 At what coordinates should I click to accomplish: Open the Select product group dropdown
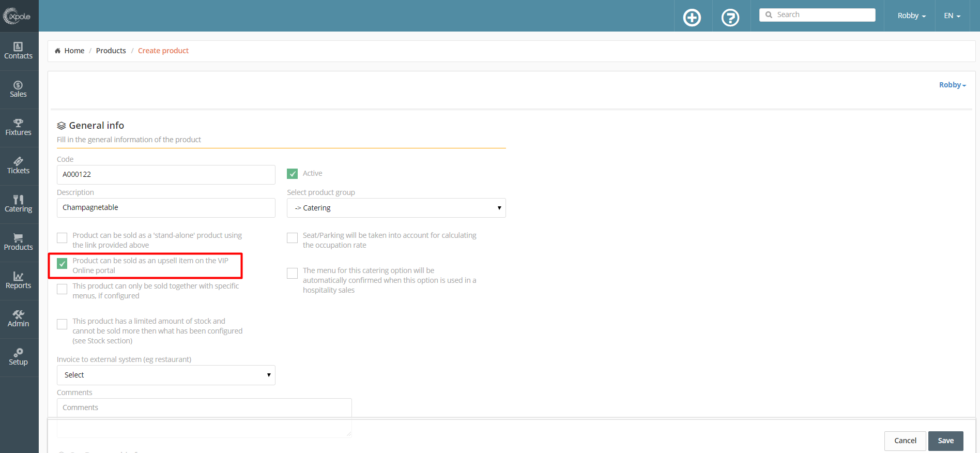tap(396, 208)
